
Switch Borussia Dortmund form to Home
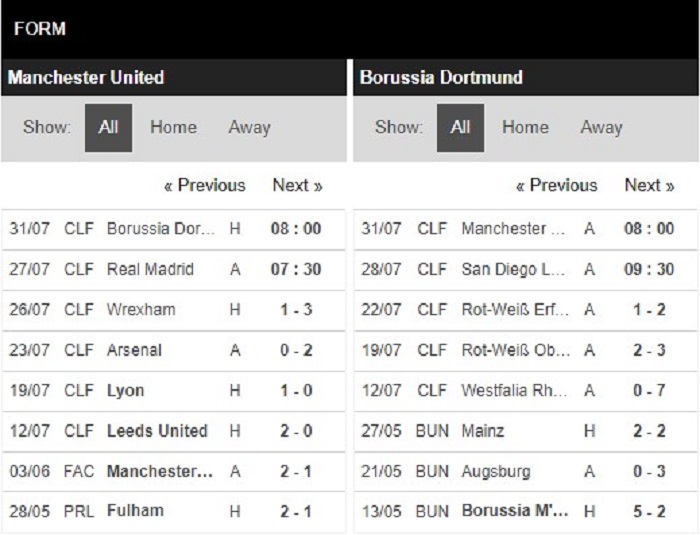tap(525, 127)
